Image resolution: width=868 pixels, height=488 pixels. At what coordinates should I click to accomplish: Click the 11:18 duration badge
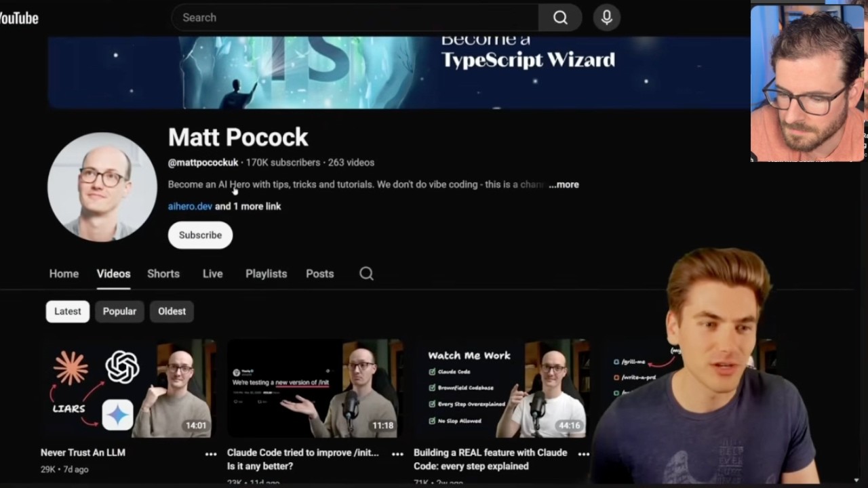coord(382,426)
